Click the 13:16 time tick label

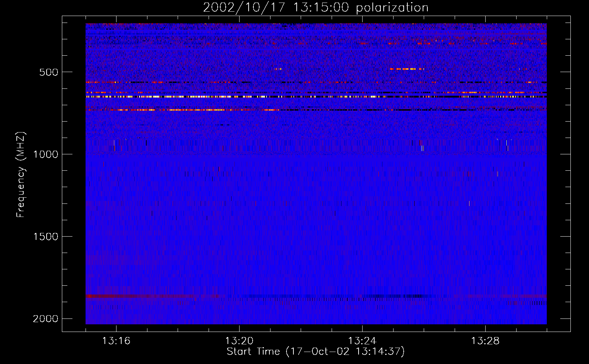tap(116, 341)
